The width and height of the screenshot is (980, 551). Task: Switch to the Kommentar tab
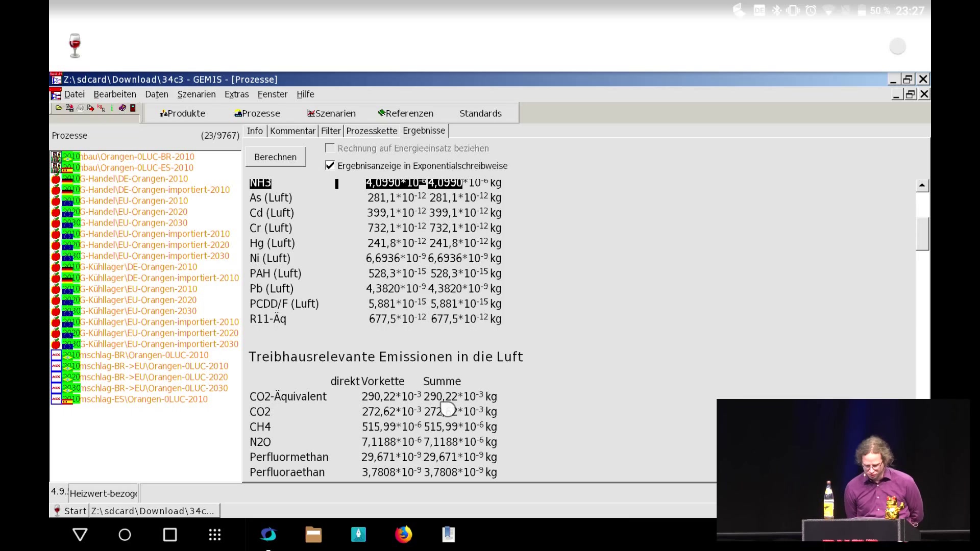point(292,131)
